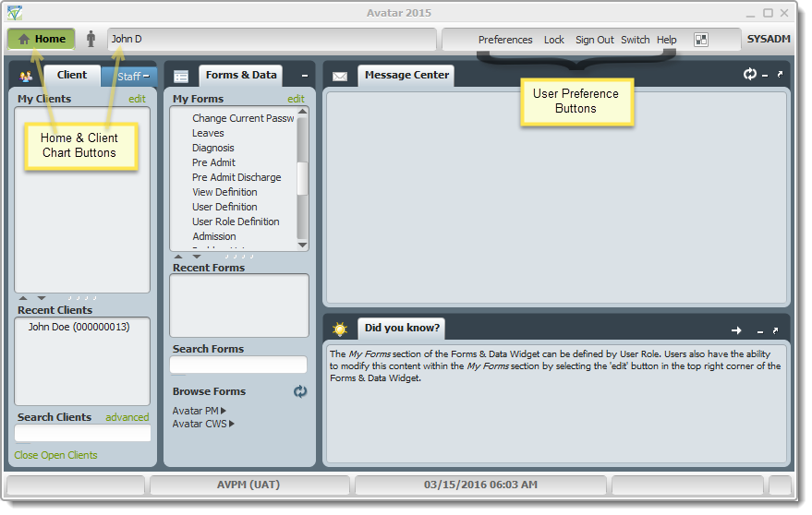Click Close Open Clients link
This screenshot has width=812, height=515.
[56, 456]
